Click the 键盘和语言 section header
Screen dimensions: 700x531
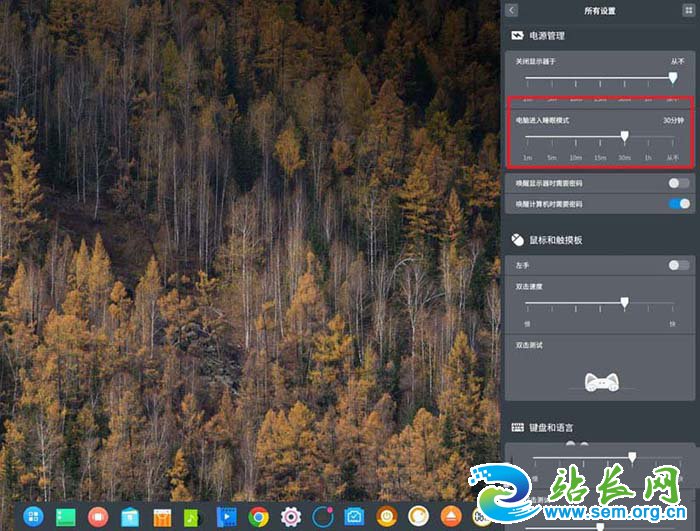[549, 427]
